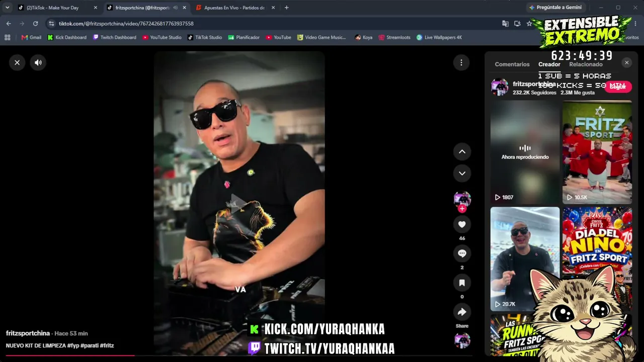Open the Fritz Sport 10.5K video thumbnail
This screenshot has height=362, width=644.
click(597, 152)
